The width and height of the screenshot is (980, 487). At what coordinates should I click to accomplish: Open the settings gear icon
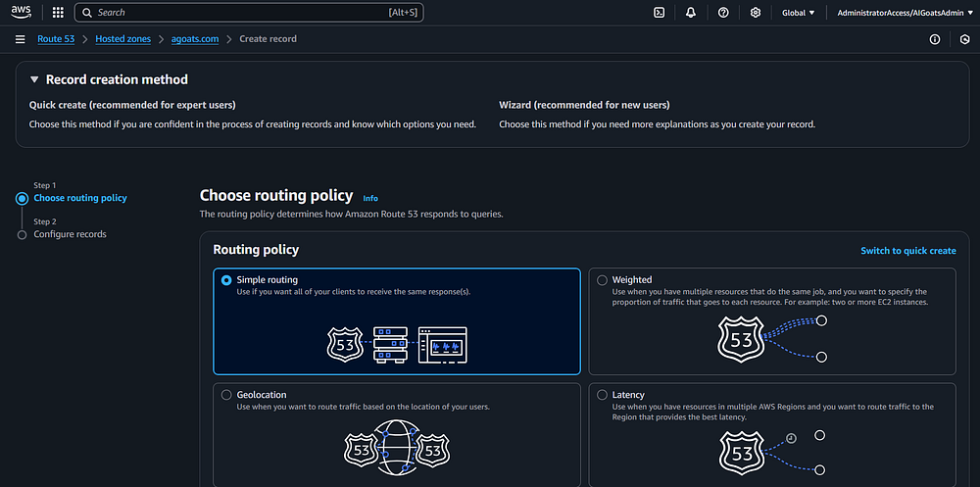[x=755, y=13]
